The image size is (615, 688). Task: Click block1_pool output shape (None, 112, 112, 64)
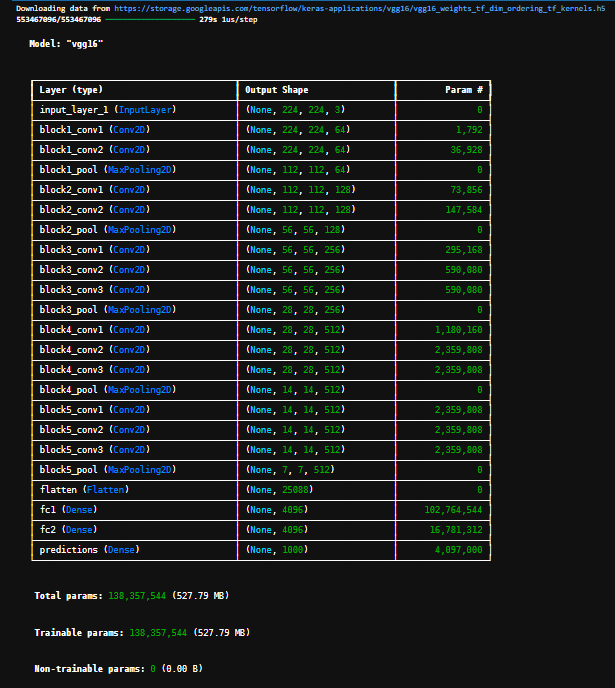click(x=298, y=170)
